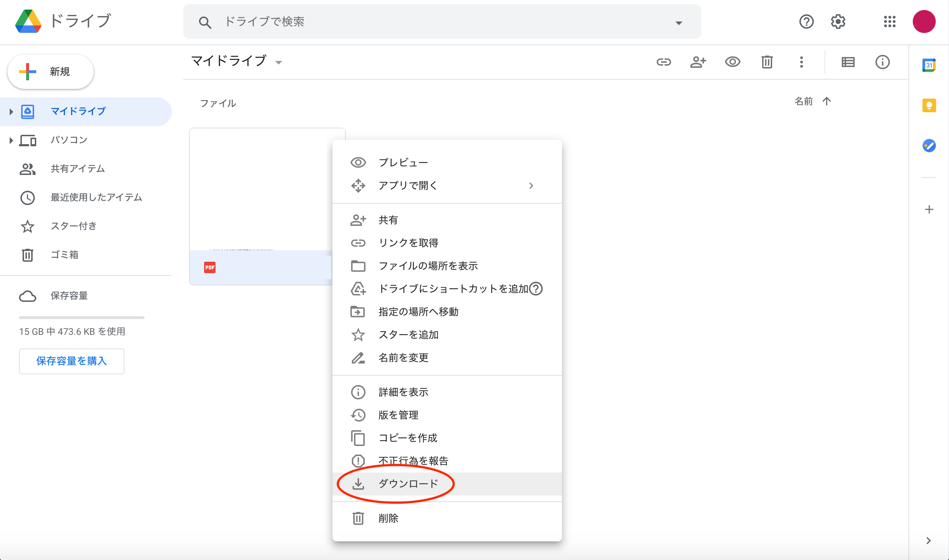Open the Google Keep side panel icon

[929, 106]
